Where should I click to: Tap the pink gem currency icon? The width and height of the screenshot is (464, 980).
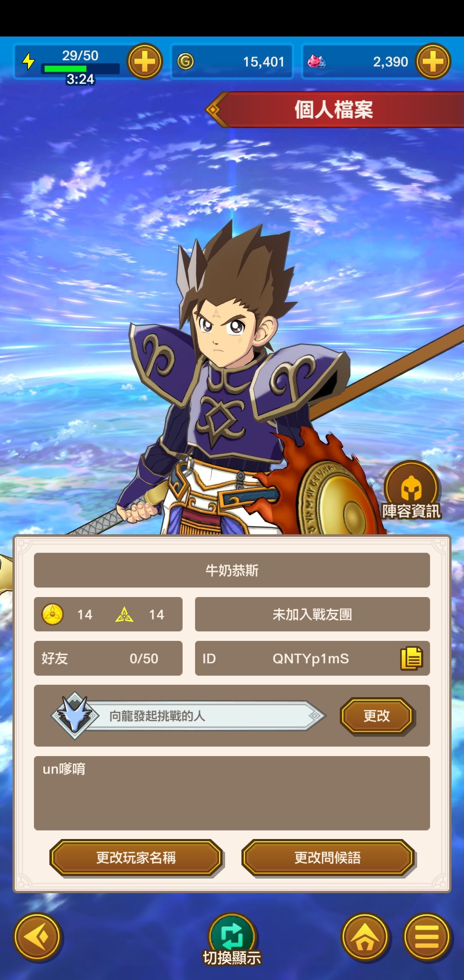pyautogui.click(x=317, y=61)
